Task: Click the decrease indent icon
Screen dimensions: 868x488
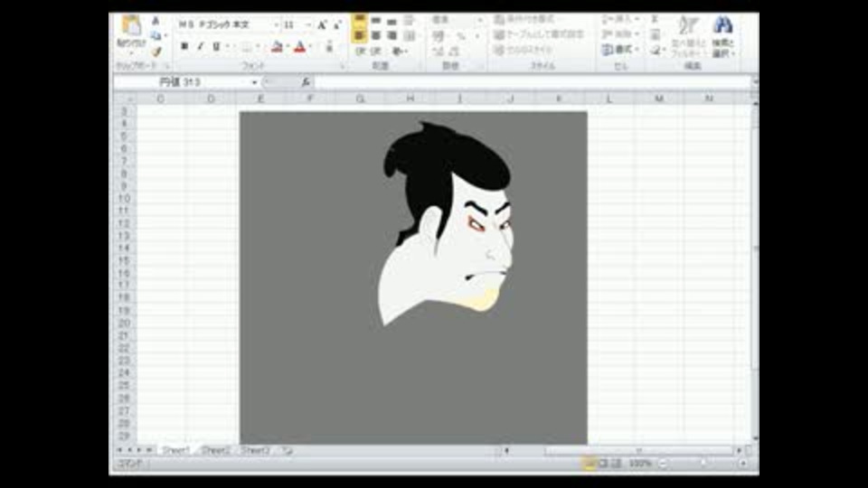Action: [361, 52]
